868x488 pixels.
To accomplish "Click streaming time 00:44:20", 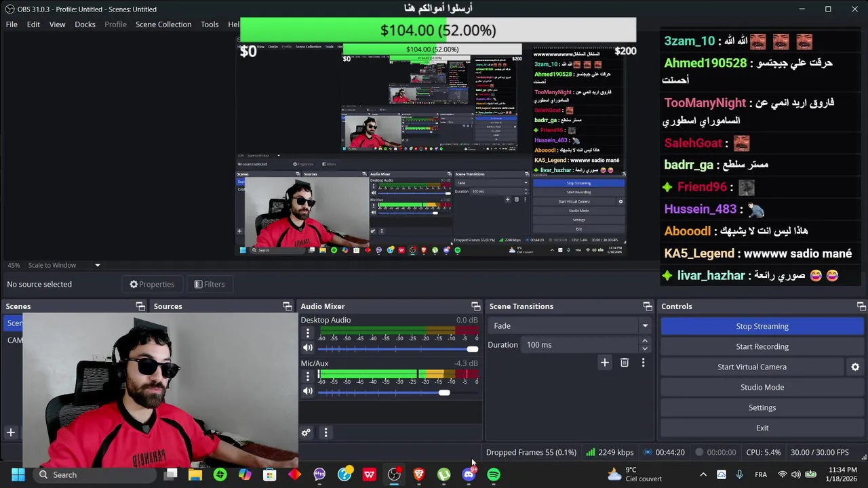I will click(664, 452).
